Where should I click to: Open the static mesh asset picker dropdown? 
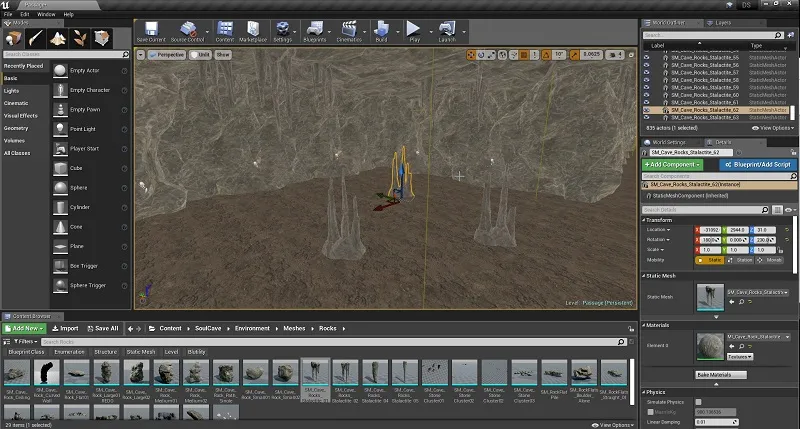point(758,292)
